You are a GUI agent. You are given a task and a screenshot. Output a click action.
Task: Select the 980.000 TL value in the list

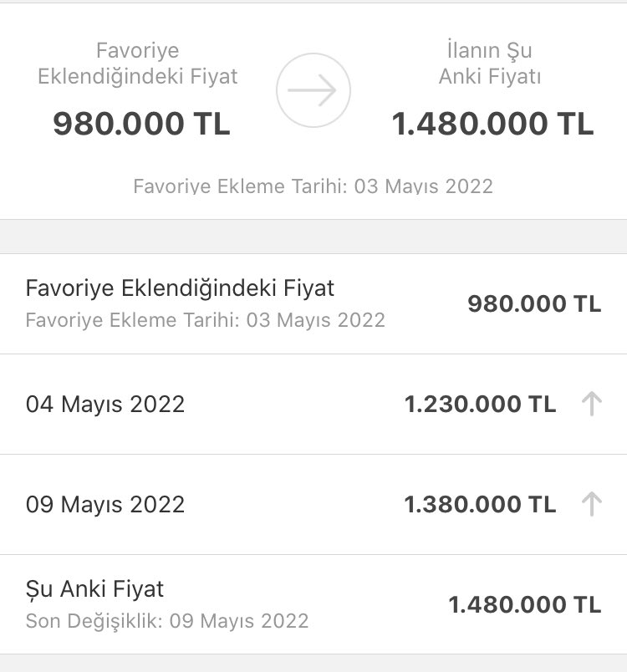pos(534,303)
